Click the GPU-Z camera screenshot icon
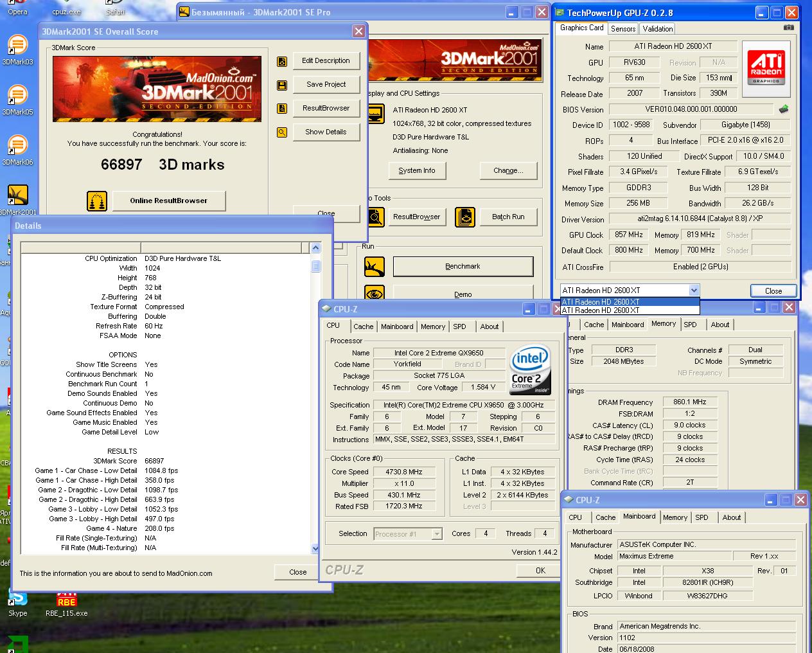This screenshot has height=653, width=812. pyautogui.click(x=788, y=28)
